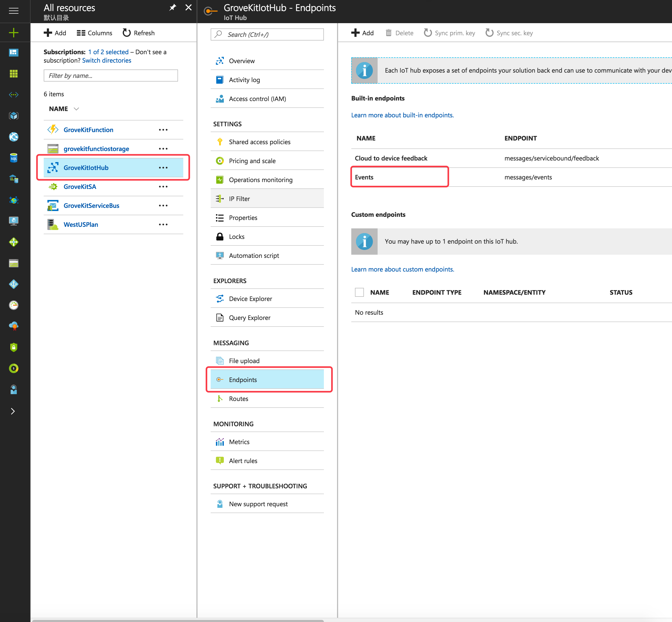Click the Columns toolbar button
This screenshot has height=622, width=672.
pyautogui.click(x=94, y=33)
